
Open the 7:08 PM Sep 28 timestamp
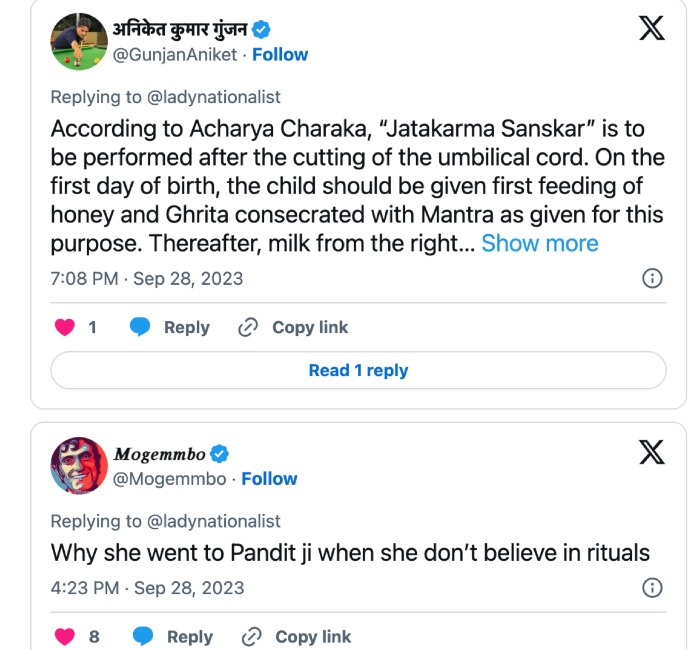146,278
